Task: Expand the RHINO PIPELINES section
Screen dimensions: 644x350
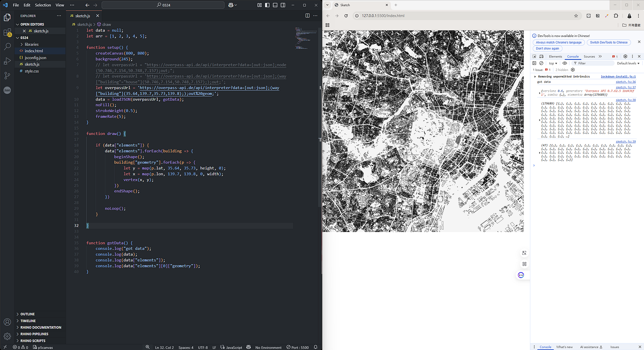Action: point(40,334)
